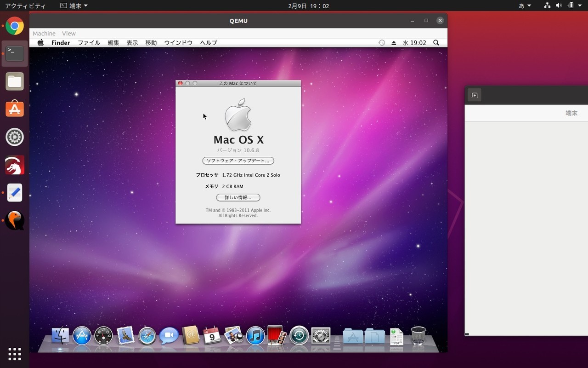Launch Preview from the dock
The image size is (588, 368).
[x=234, y=335]
